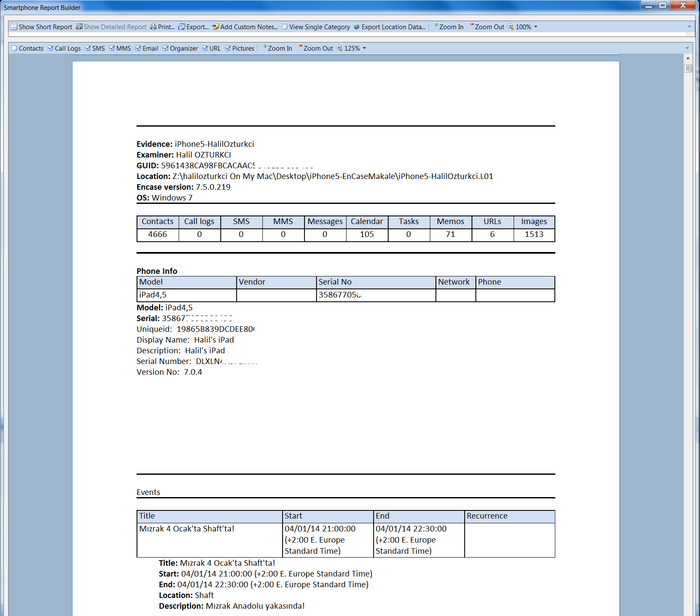Uncheck the Call Logs checkbox

click(51, 49)
